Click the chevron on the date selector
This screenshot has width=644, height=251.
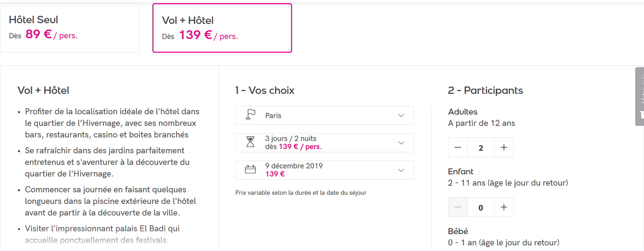pyautogui.click(x=401, y=170)
